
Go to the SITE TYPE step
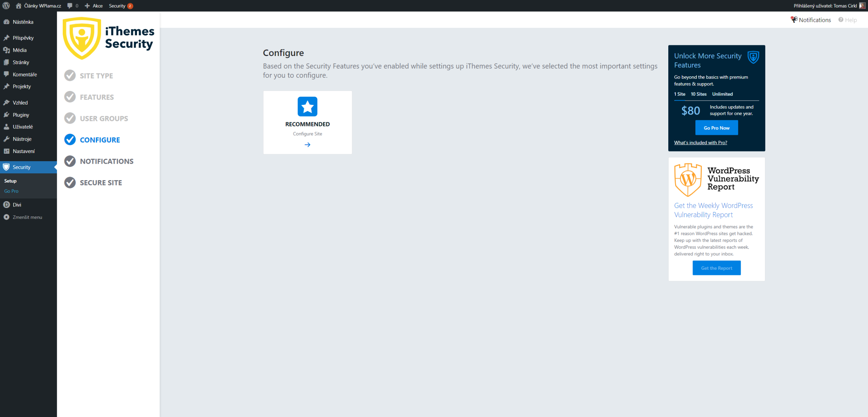tap(96, 76)
